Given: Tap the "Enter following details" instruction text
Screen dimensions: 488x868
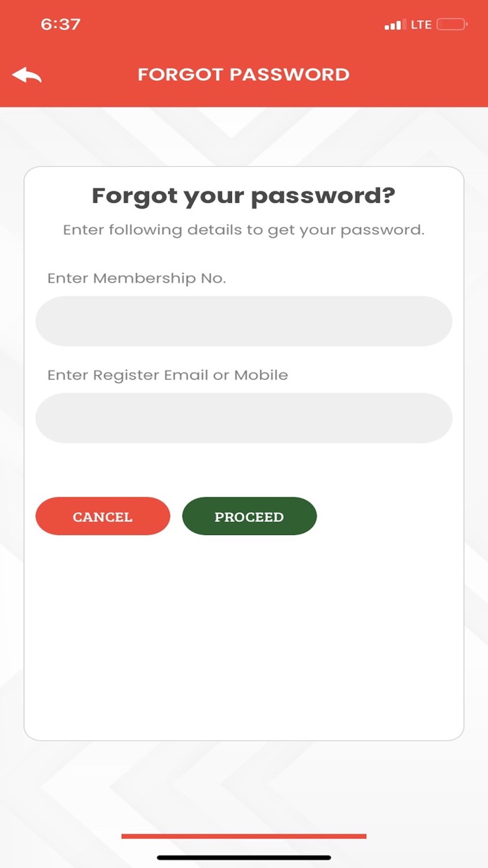Looking at the screenshot, I should (x=243, y=230).
